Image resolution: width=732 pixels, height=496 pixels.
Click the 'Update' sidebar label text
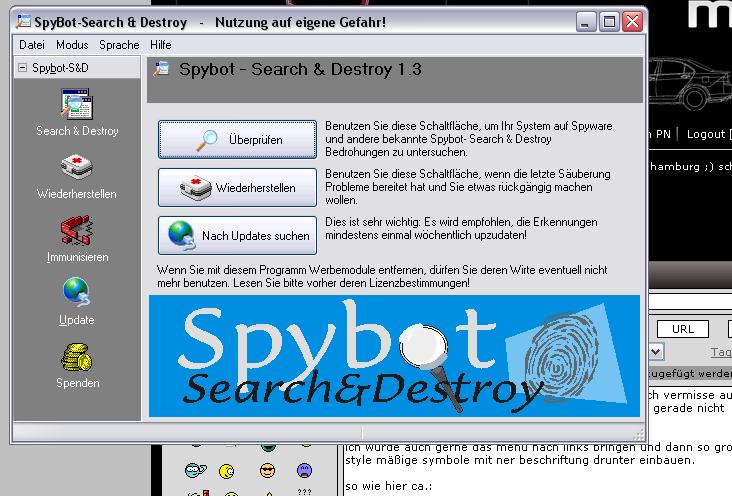pos(77,320)
